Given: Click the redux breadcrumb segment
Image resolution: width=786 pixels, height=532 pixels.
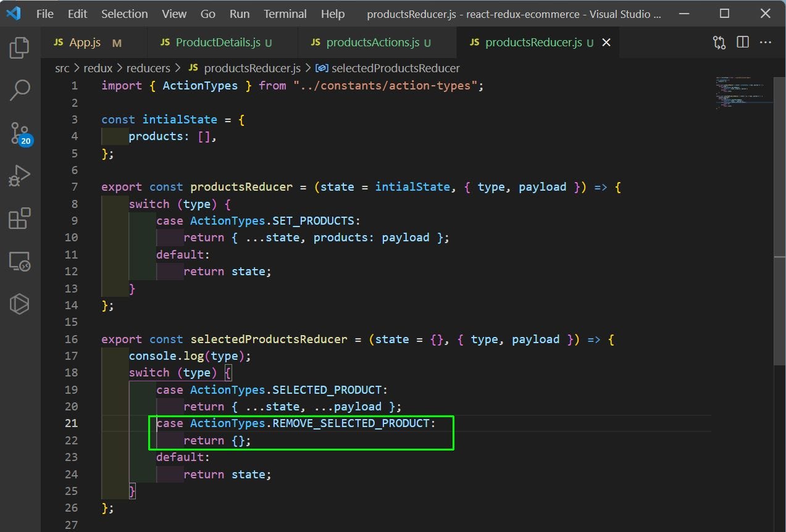Looking at the screenshot, I should 98,68.
